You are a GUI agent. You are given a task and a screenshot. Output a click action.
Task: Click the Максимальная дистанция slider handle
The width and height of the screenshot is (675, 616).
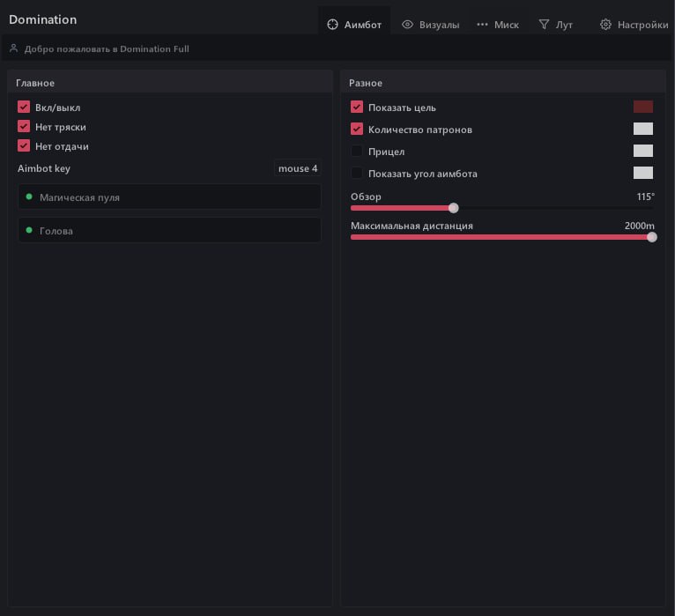(x=652, y=237)
